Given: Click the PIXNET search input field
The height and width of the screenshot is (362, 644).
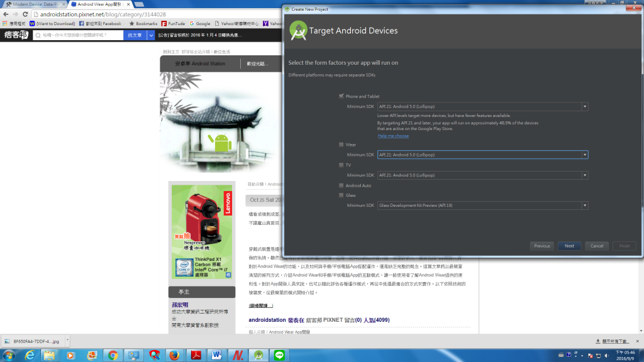Looking at the screenshot, I should 79,35.
